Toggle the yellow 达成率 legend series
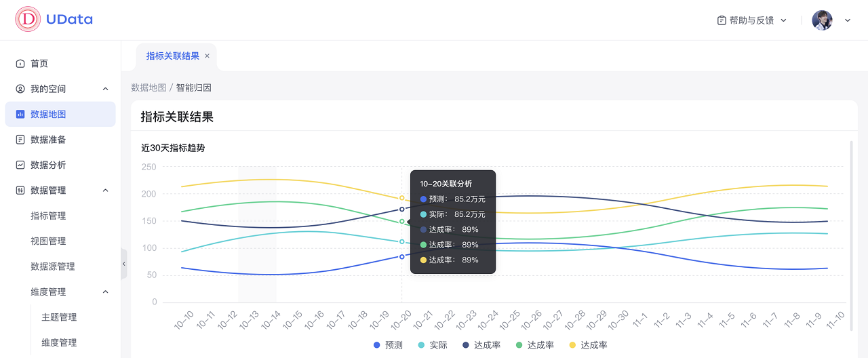868x358 pixels. (x=589, y=345)
